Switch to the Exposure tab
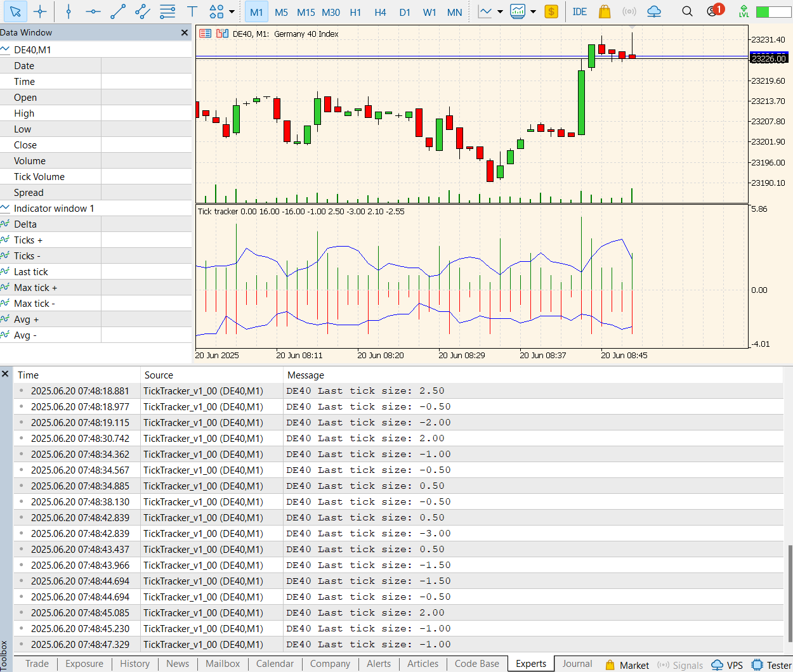The image size is (793, 672). pyautogui.click(x=84, y=664)
